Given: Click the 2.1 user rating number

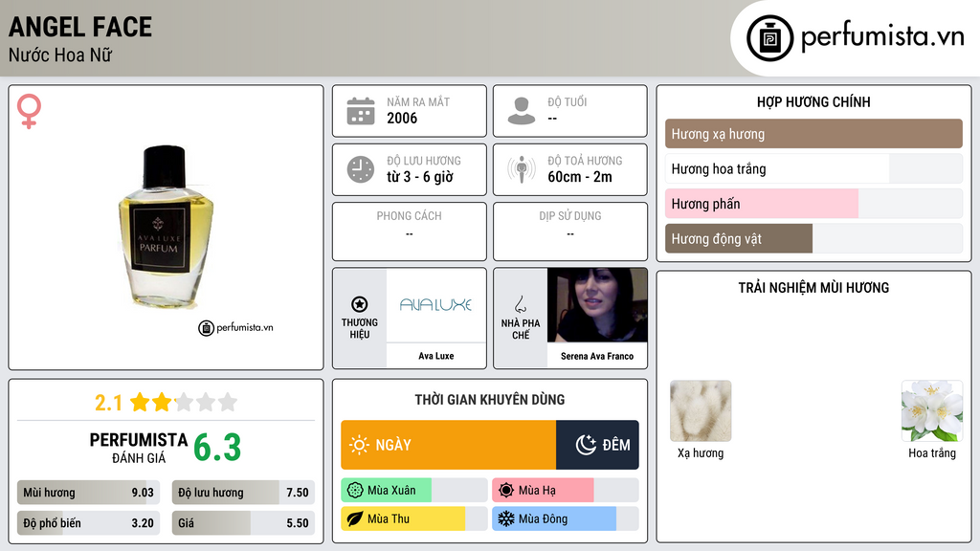Looking at the screenshot, I should [108, 403].
